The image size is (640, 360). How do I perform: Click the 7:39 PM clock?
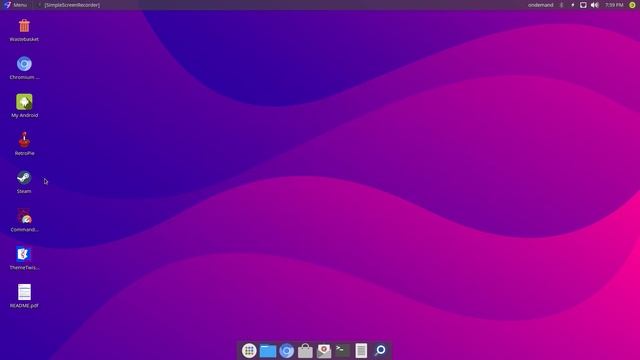point(614,5)
